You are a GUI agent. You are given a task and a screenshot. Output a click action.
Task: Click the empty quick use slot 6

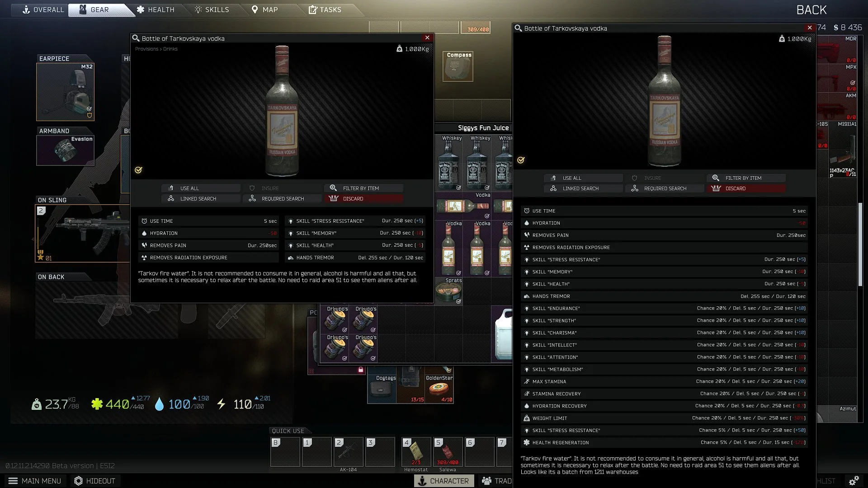point(479,452)
